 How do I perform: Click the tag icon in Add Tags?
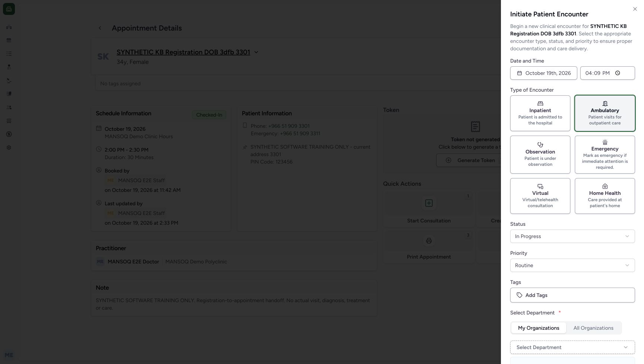pos(520,295)
